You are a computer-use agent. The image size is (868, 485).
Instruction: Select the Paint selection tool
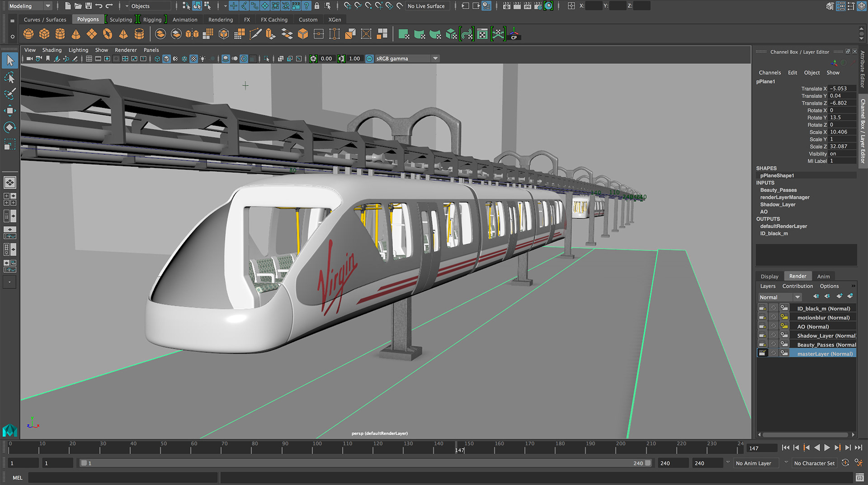(x=10, y=94)
